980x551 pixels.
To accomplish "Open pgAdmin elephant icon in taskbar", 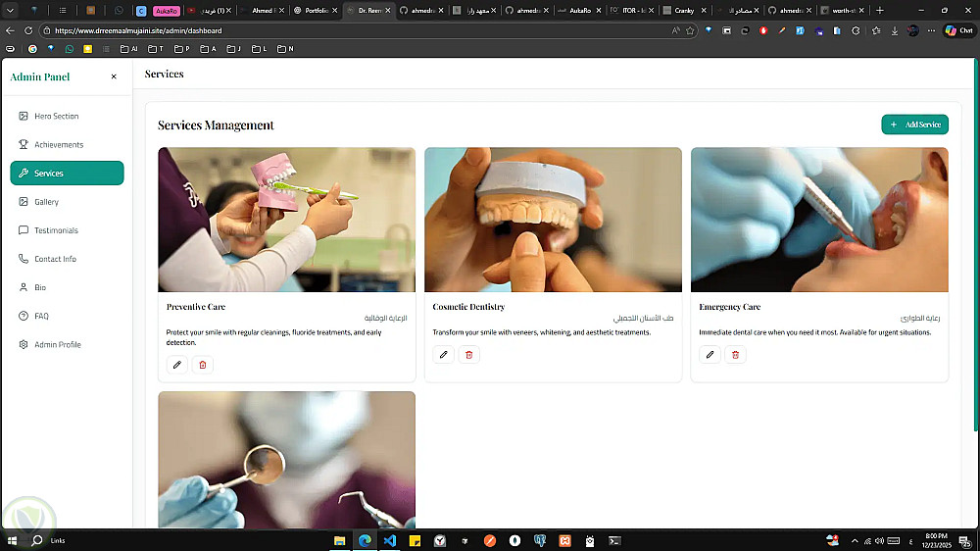I will point(540,540).
